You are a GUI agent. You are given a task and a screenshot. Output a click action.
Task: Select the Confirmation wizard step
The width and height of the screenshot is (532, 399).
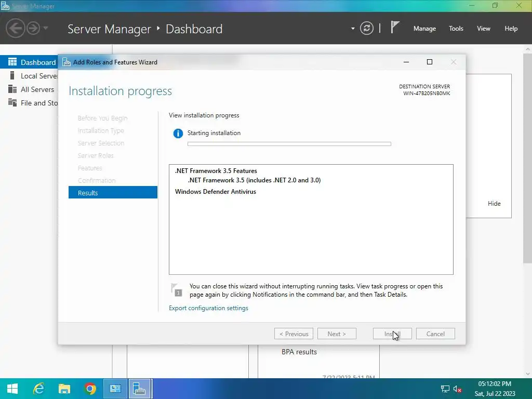96,180
